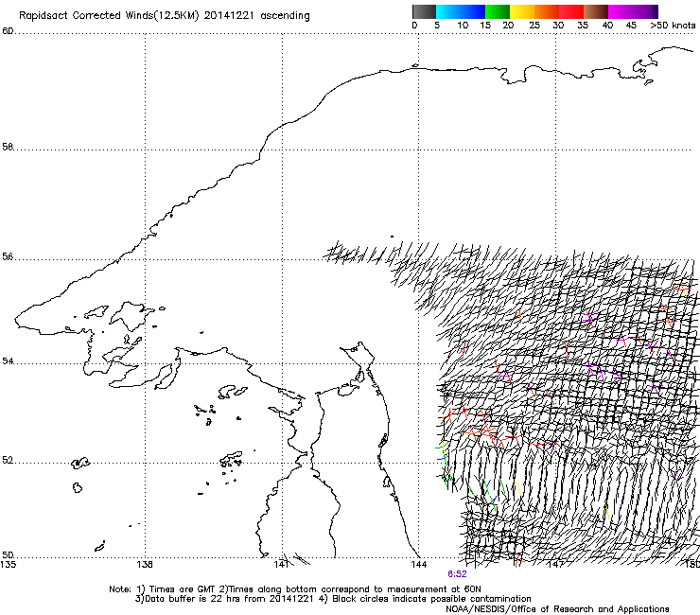
Task: Click the longitude label '141'
Action: [282, 565]
